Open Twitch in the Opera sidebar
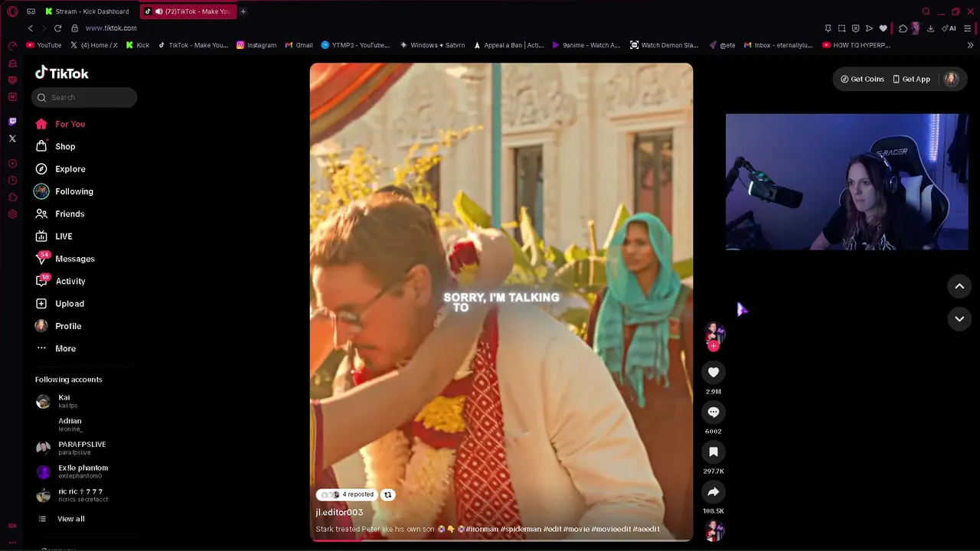The width and height of the screenshot is (980, 551). pos(12,122)
